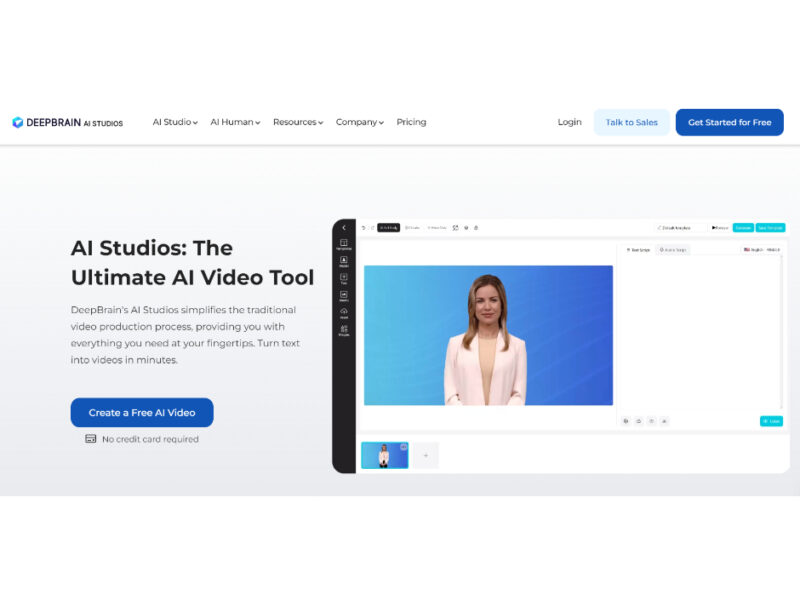Select the Text tool icon in sidebar

click(x=344, y=279)
